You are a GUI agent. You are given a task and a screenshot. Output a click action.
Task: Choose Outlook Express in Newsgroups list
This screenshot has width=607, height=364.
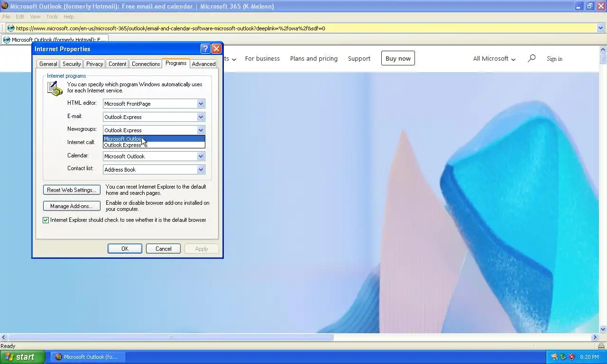coord(154,145)
